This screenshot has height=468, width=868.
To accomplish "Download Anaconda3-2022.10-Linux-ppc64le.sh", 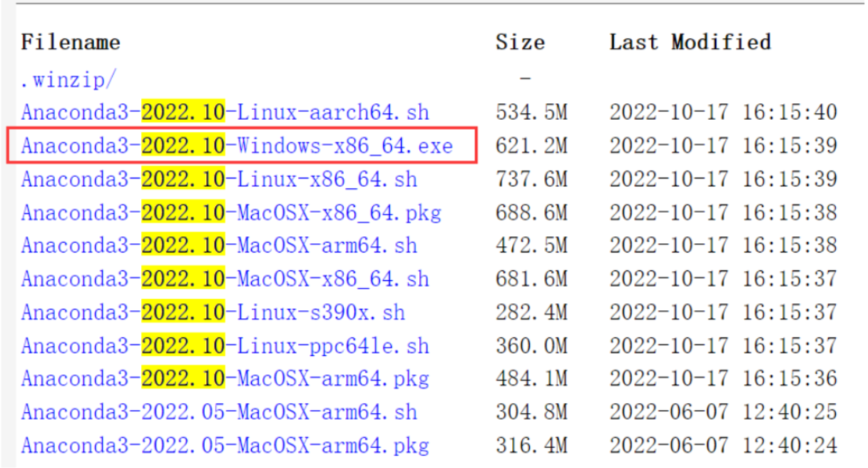I will pyautogui.click(x=225, y=346).
